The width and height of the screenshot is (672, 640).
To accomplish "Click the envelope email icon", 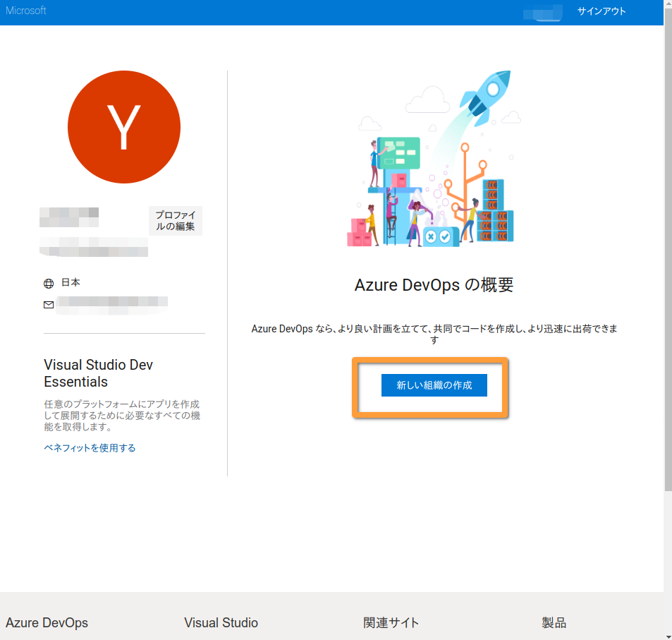I will (49, 305).
